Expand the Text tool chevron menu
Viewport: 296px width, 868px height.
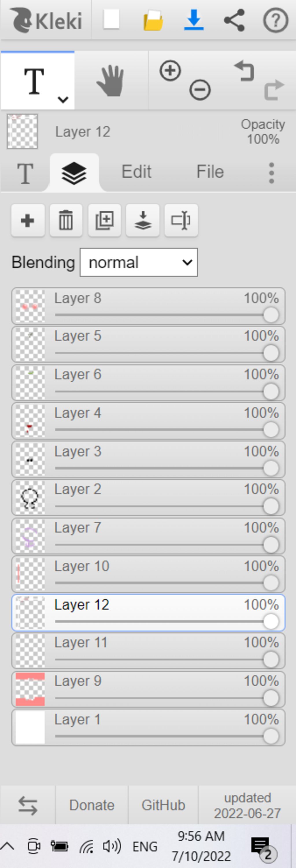63,99
